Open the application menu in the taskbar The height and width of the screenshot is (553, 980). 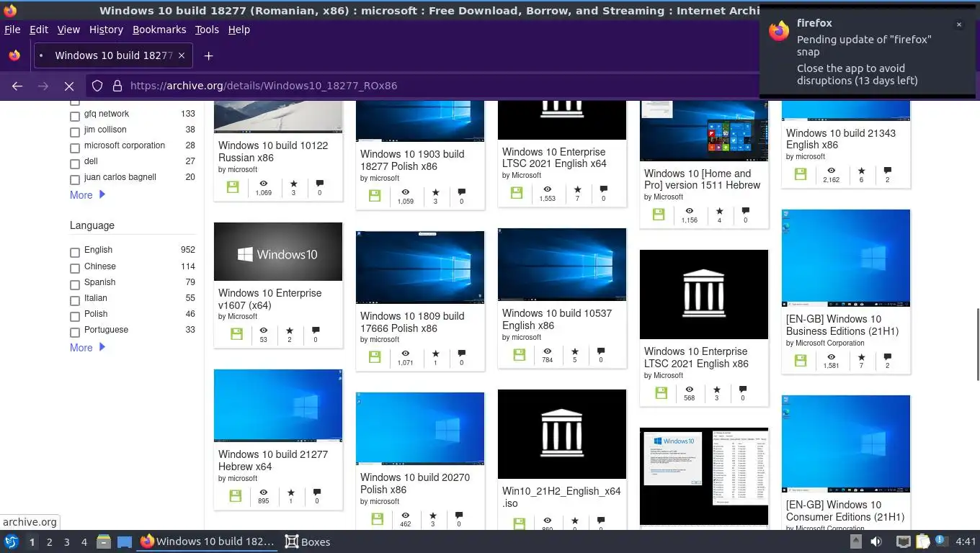(x=11, y=541)
